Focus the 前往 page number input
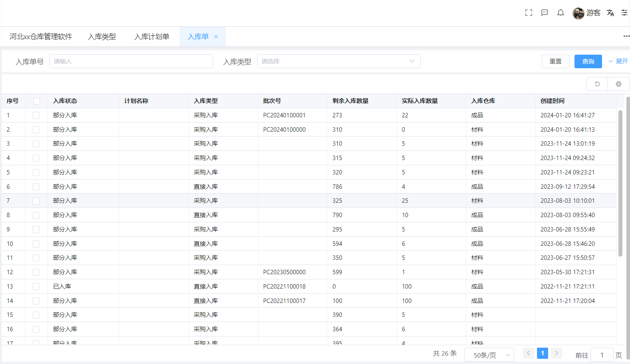This screenshot has height=364, width=630. (602, 355)
